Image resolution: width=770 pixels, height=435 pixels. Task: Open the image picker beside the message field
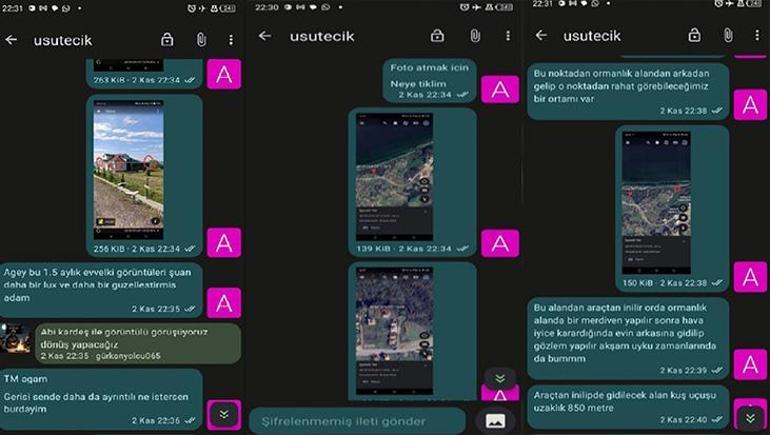click(494, 420)
